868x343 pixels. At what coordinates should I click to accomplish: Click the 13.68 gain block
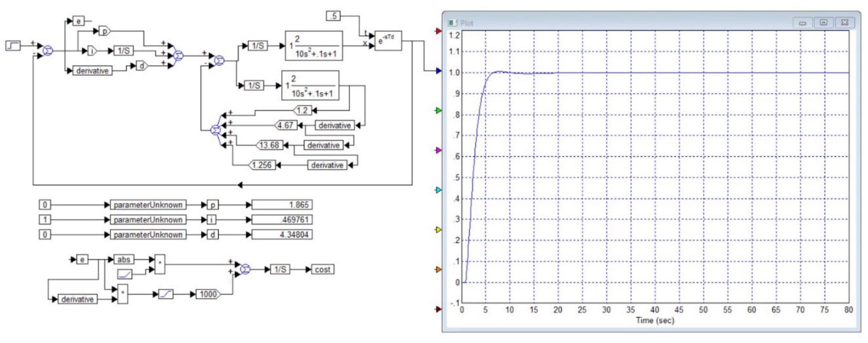(x=269, y=145)
